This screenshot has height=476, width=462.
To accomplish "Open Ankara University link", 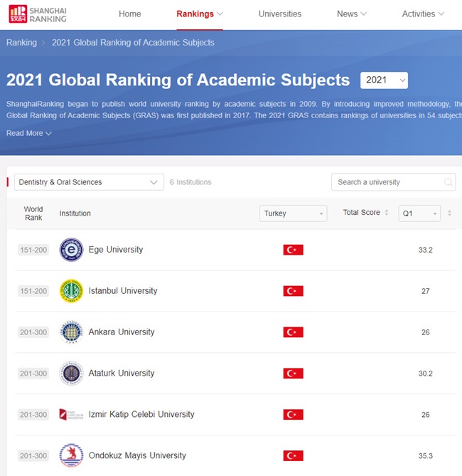I will 122,332.
